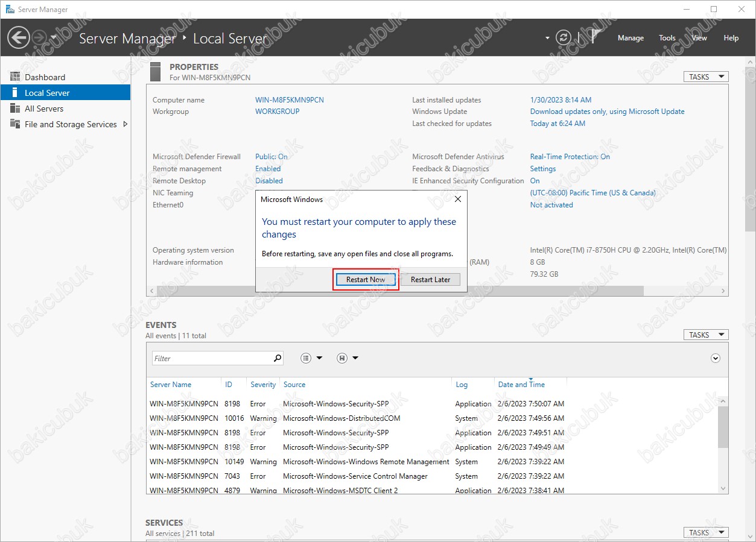The height and width of the screenshot is (542, 756).
Task: Click the File and Storage Services icon
Action: click(x=15, y=124)
